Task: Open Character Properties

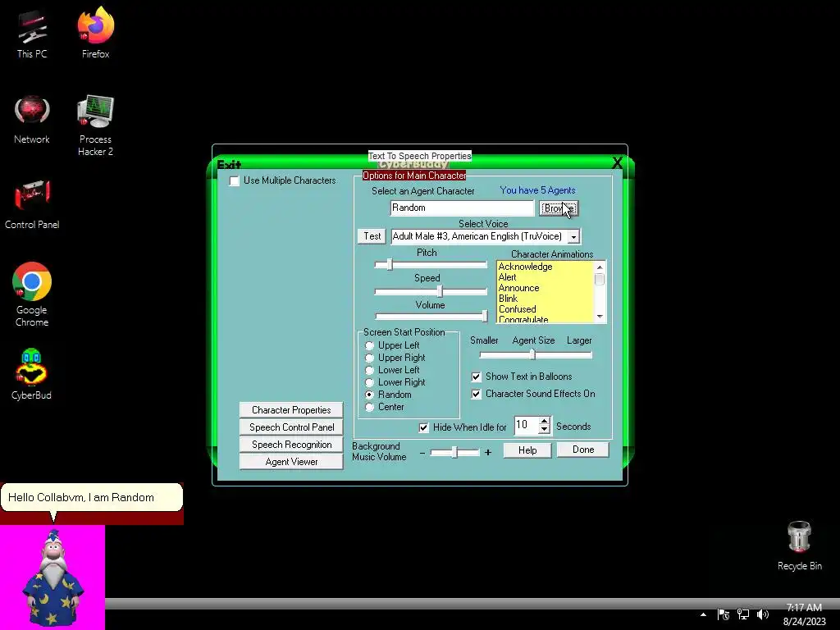Action: click(x=291, y=410)
